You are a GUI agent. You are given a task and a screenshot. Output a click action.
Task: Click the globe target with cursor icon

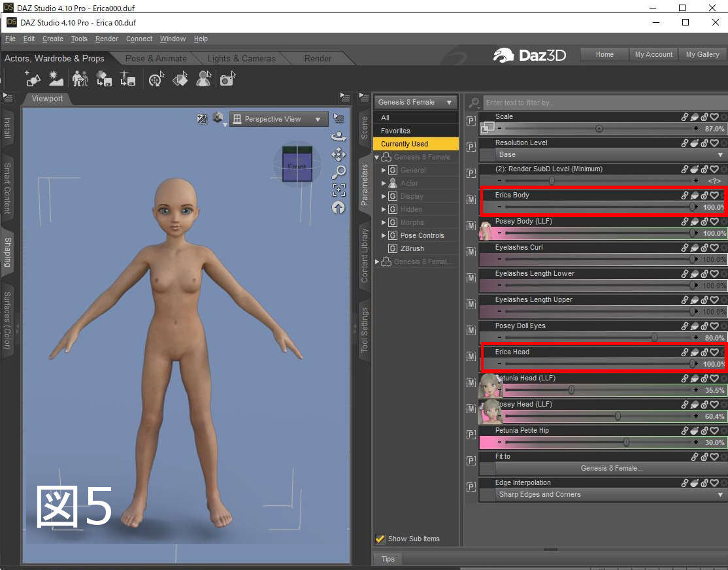(x=156, y=79)
